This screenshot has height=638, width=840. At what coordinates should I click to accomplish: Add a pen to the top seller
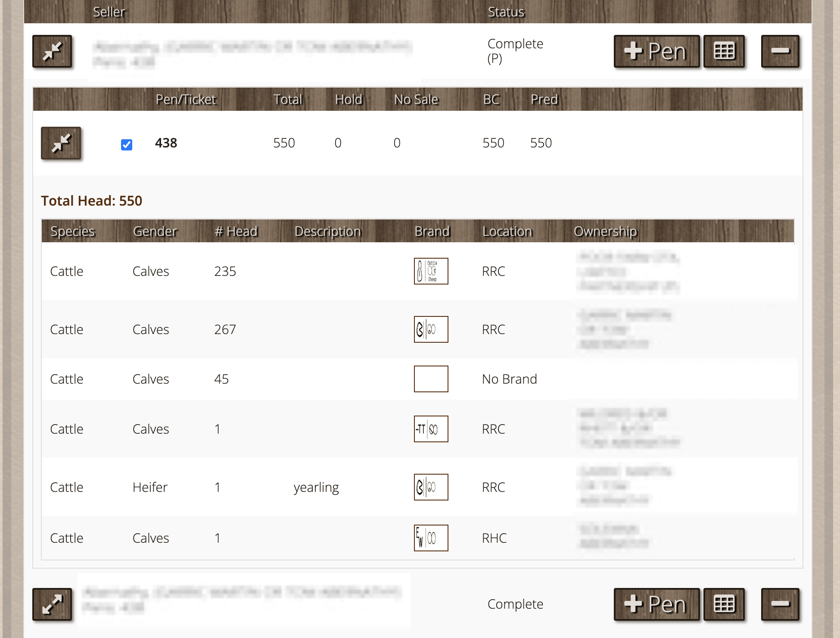(656, 52)
